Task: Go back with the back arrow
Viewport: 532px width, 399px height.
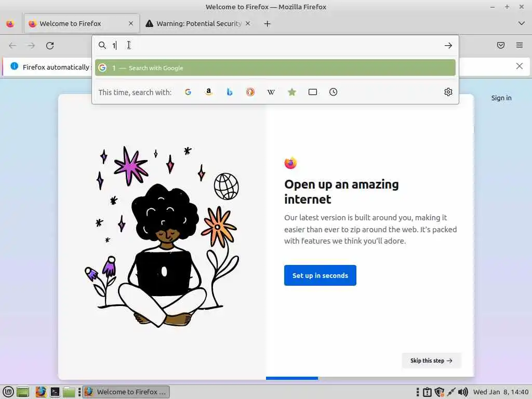Action: click(x=12, y=46)
